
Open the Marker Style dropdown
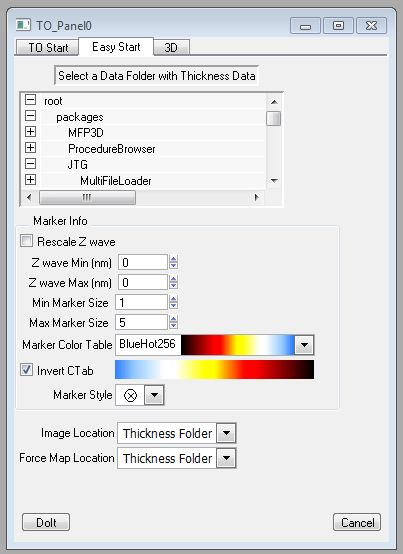[154, 395]
